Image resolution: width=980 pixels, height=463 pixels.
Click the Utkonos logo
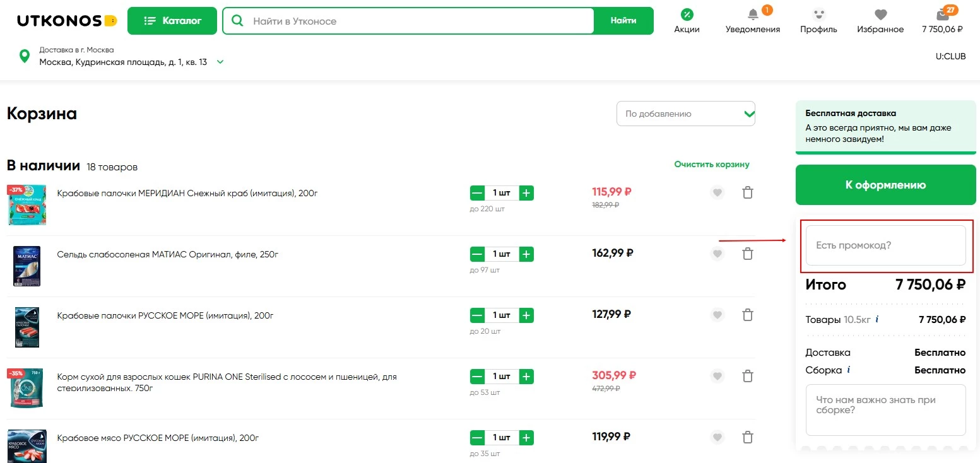tap(67, 21)
